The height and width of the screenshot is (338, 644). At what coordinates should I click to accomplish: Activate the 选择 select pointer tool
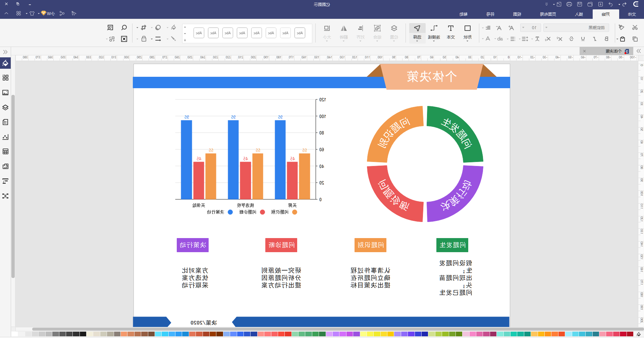click(x=417, y=32)
